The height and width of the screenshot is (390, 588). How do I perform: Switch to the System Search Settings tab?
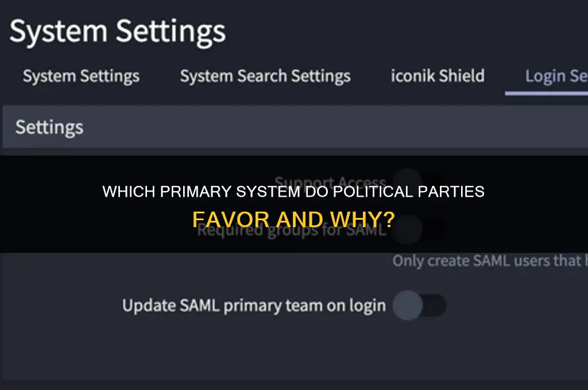[x=265, y=76]
